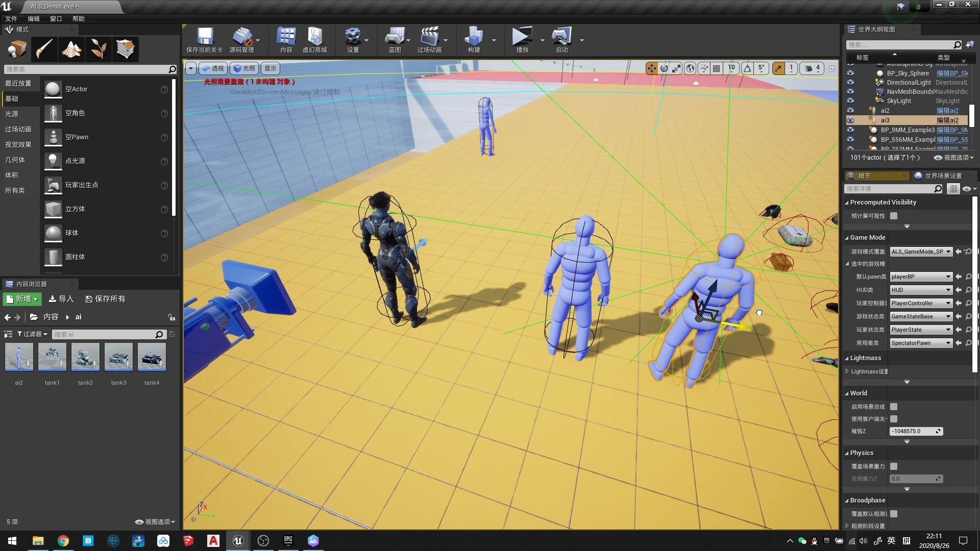Edit the 推毁Z value field showing -1048575.0
This screenshot has width=980, height=551.
[914, 431]
